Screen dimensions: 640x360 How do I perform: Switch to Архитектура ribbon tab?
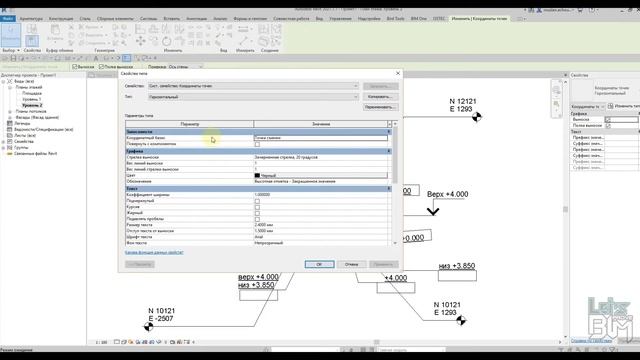pyautogui.click(x=31, y=19)
